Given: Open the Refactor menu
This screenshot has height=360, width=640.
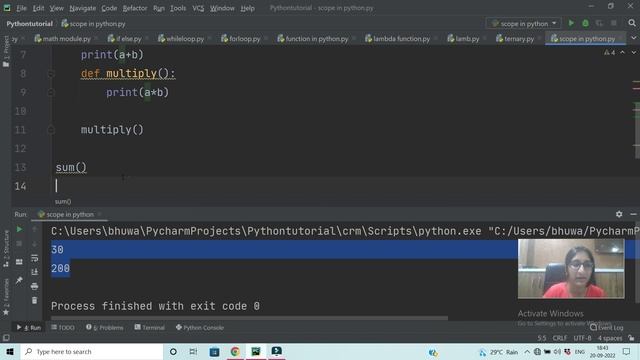Looking at the screenshot, I should [135, 8].
